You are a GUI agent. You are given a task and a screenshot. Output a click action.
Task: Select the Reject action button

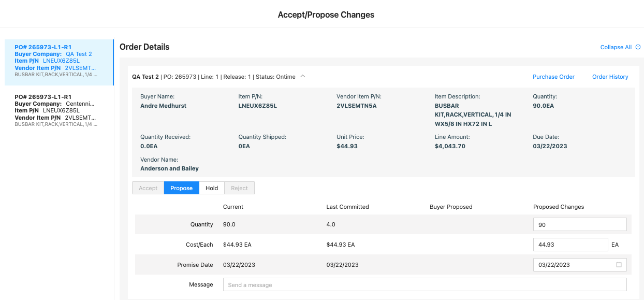point(239,188)
